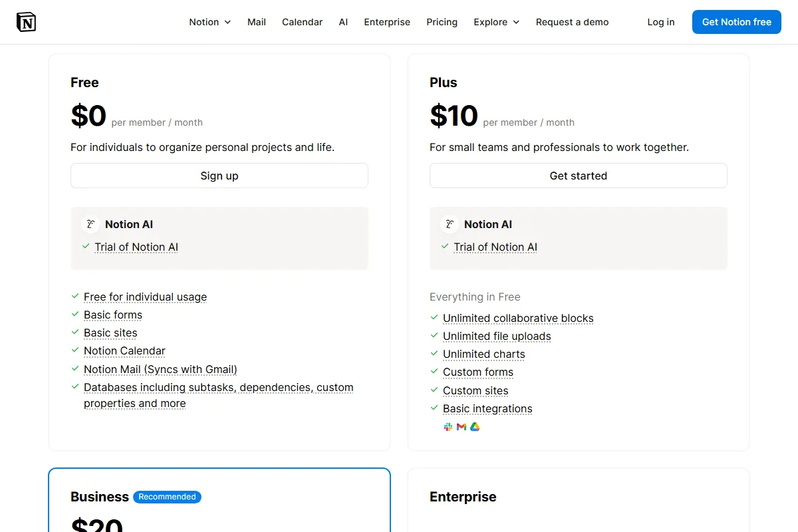Click the checkmark beside Unlimited charts

(434, 354)
